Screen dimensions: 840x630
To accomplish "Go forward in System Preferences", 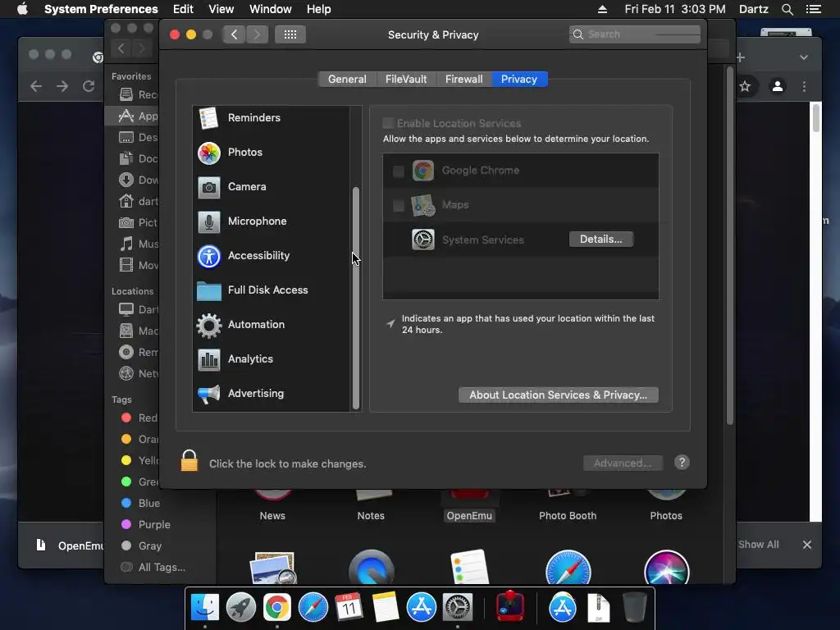I will point(257,34).
